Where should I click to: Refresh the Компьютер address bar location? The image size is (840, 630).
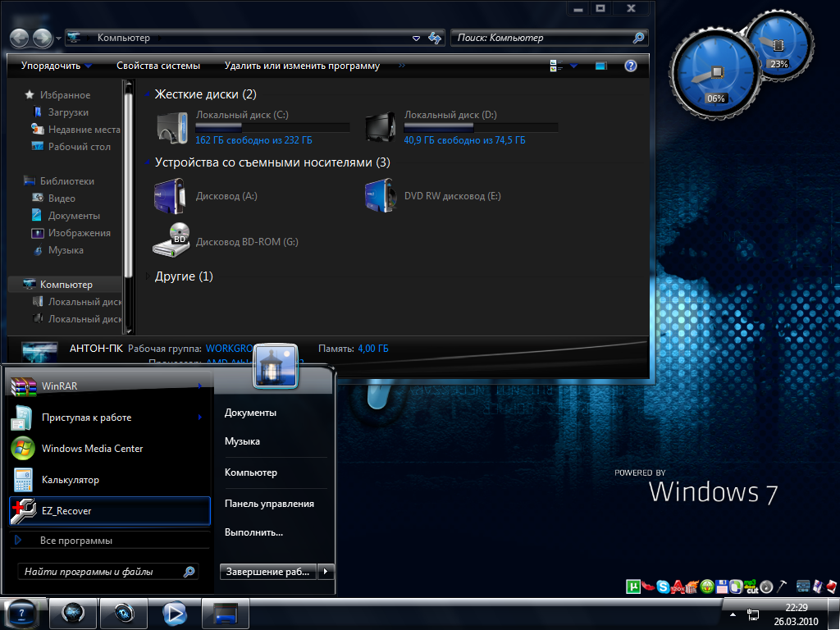pyautogui.click(x=435, y=38)
